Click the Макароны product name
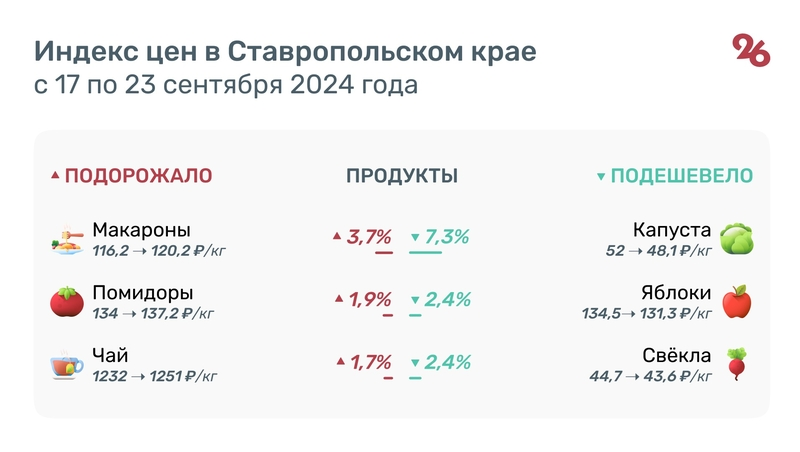Screen dimensions: 800x452 click(141, 230)
